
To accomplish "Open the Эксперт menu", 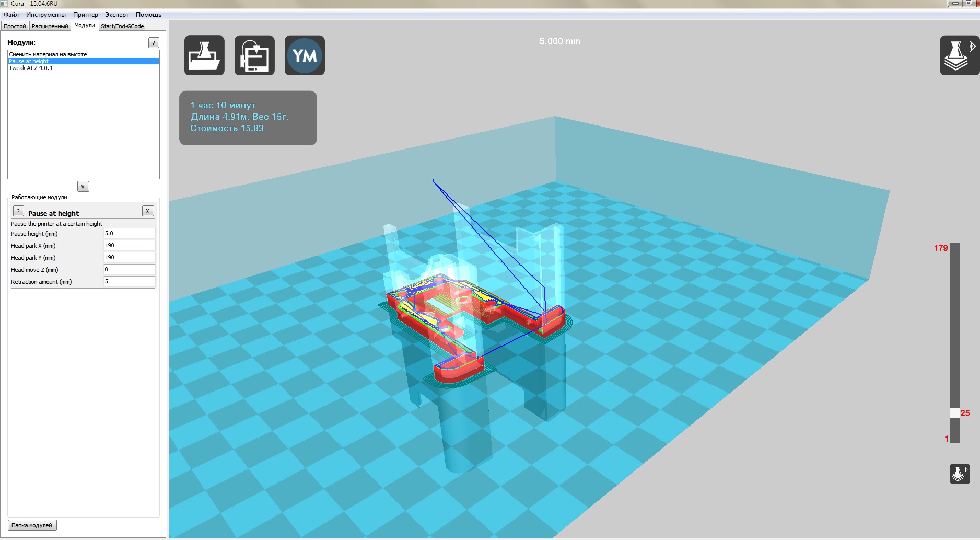I will 116,15.
